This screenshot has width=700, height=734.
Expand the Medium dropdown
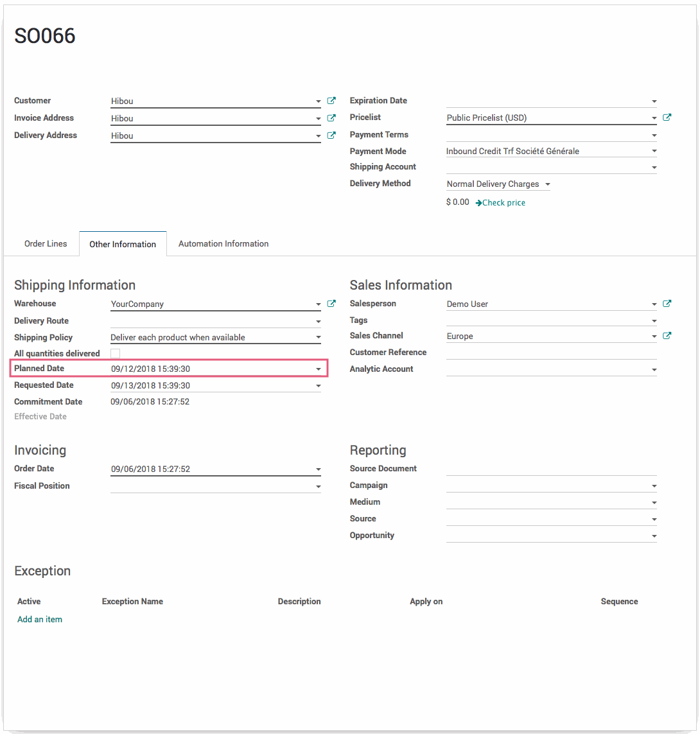pyautogui.click(x=654, y=502)
